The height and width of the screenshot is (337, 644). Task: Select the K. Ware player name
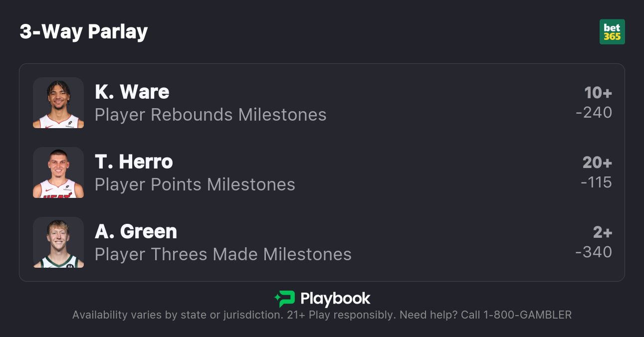point(132,92)
